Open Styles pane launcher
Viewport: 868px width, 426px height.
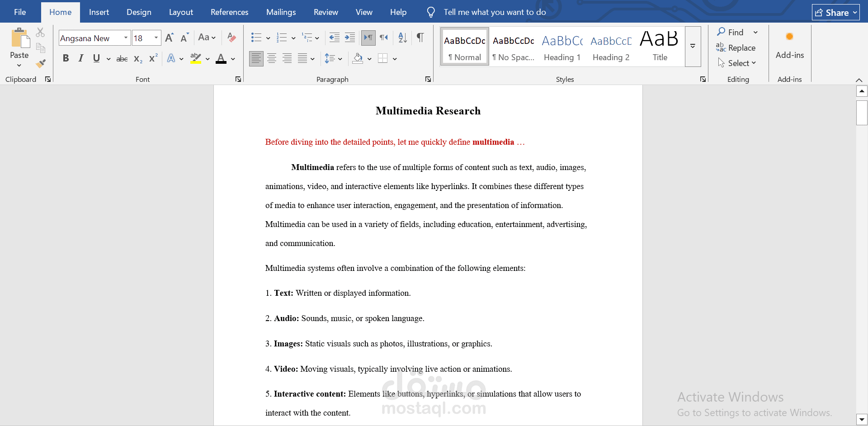[x=703, y=79]
